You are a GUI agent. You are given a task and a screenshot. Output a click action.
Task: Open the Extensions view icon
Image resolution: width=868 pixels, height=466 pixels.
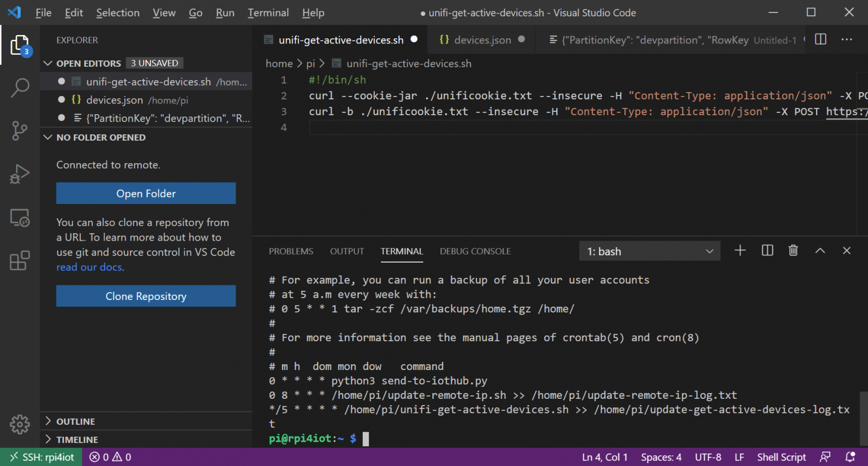coord(20,260)
